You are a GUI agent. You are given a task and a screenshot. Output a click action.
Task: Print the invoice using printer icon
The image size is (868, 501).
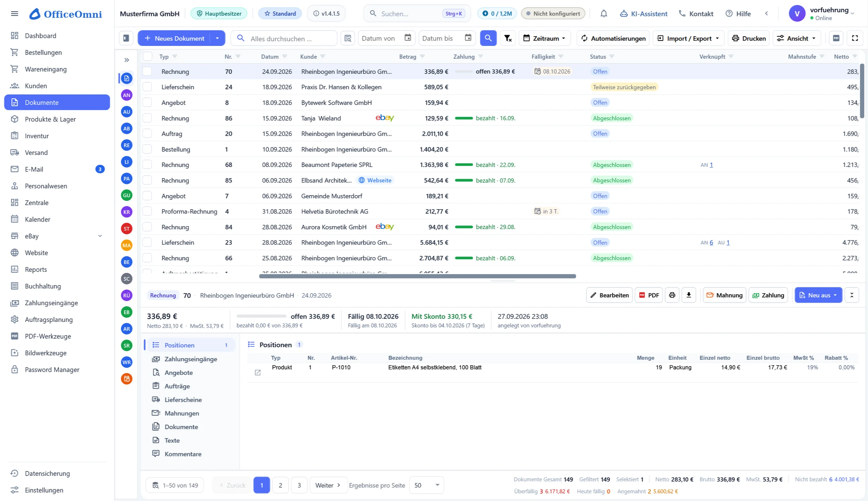672,295
